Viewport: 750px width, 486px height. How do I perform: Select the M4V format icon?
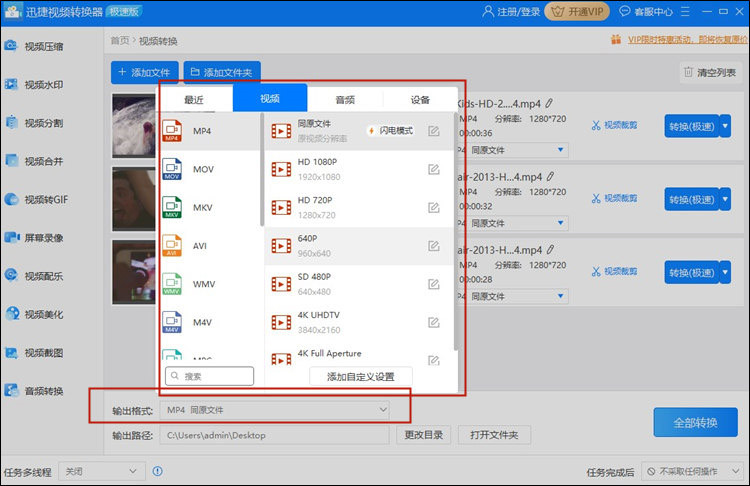coord(172,322)
